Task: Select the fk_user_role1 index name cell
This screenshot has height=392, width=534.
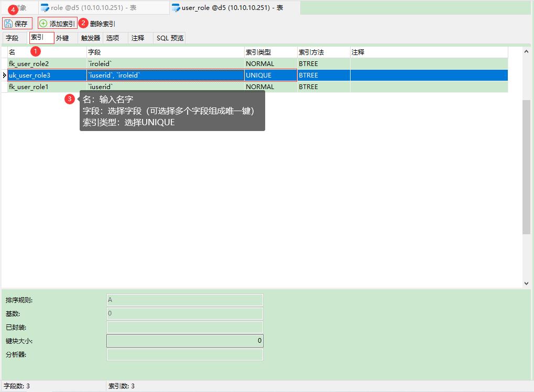Action: pos(47,87)
